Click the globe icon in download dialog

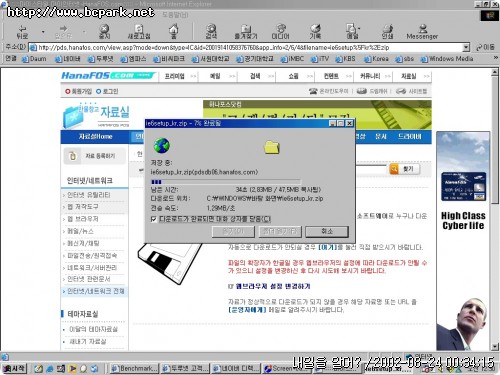click(x=162, y=146)
